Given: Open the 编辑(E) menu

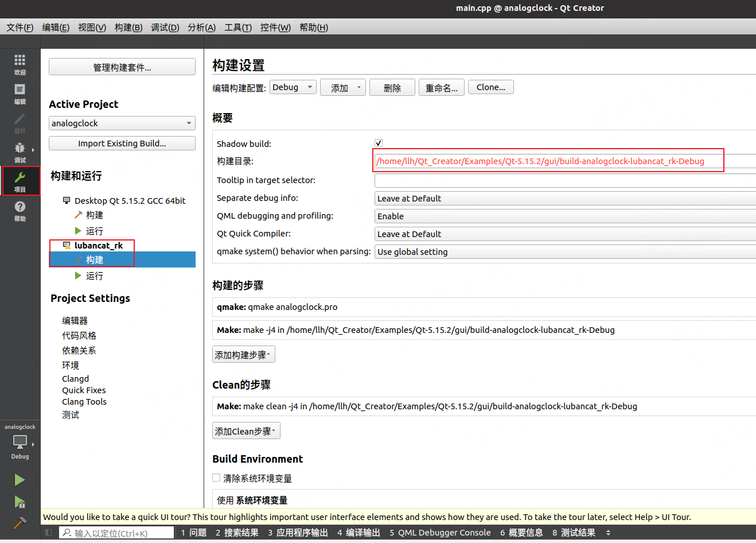Looking at the screenshot, I should pos(56,27).
